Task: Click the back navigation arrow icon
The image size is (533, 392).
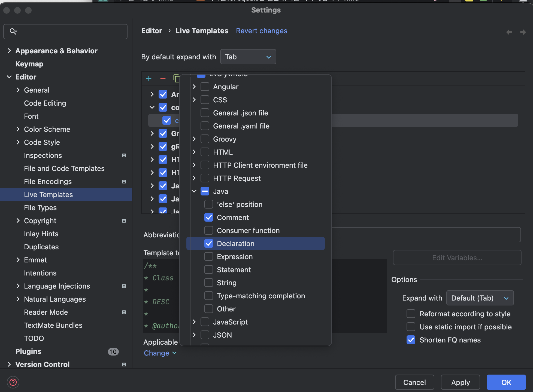Action: click(509, 32)
